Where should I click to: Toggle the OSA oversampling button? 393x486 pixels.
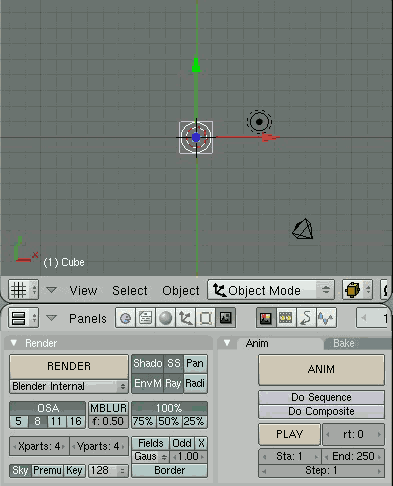(48, 408)
